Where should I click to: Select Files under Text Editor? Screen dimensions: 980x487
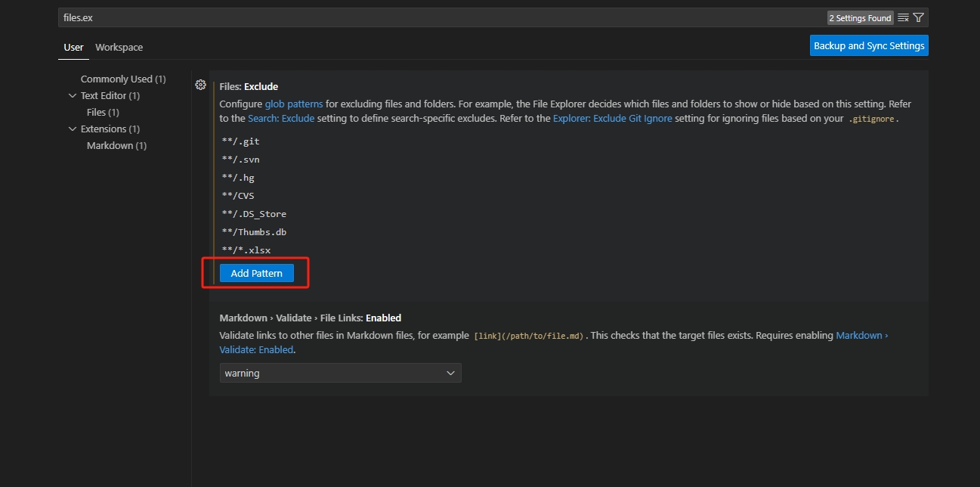coord(96,113)
